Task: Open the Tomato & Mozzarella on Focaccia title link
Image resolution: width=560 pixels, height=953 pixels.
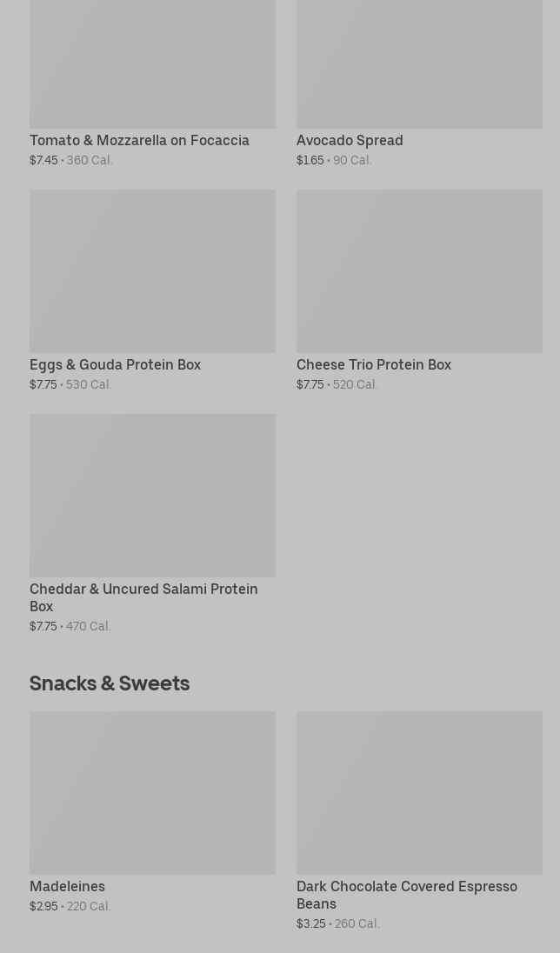Action: (x=139, y=141)
